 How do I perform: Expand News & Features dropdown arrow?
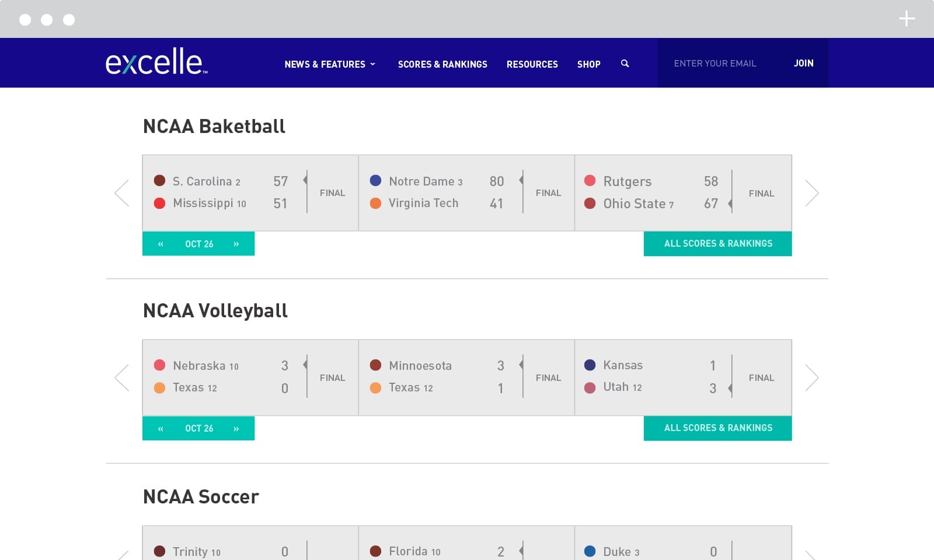coord(373,64)
